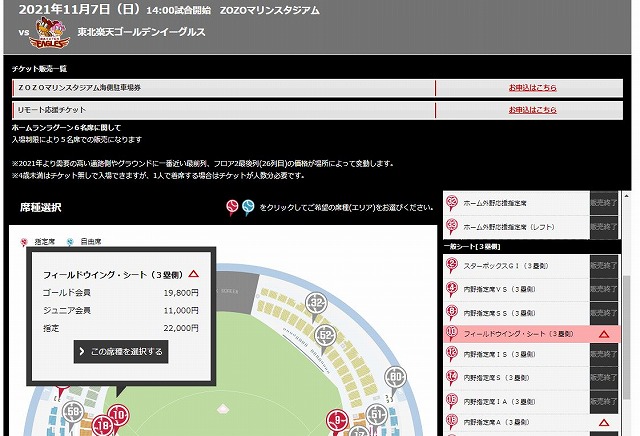640x436 pixels.
Task: Click the red baseball pin in instructions
Action: click(x=232, y=207)
